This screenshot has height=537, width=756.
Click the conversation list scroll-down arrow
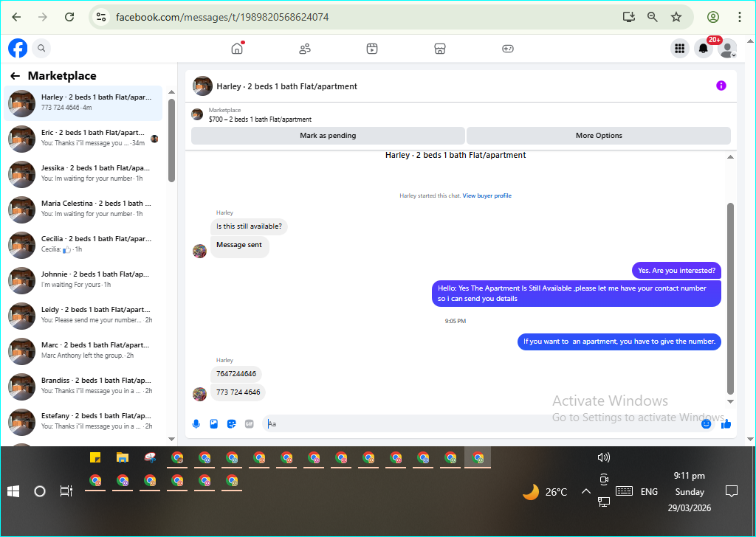pyautogui.click(x=171, y=439)
